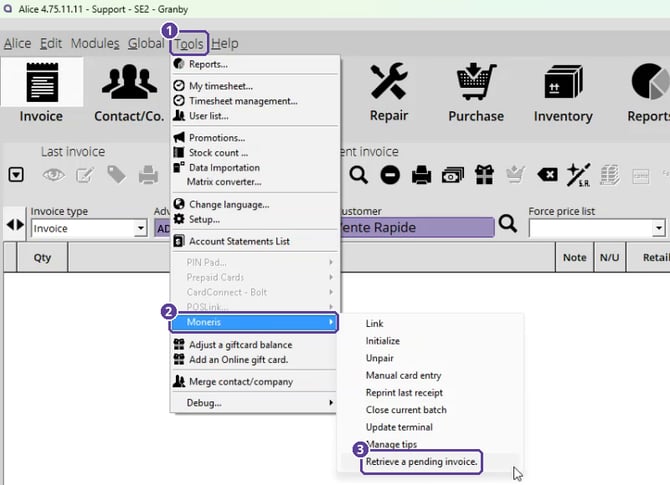Image resolution: width=670 pixels, height=485 pixels.
Task: Open the Modules menu
Action: click(x=95, y=44)
